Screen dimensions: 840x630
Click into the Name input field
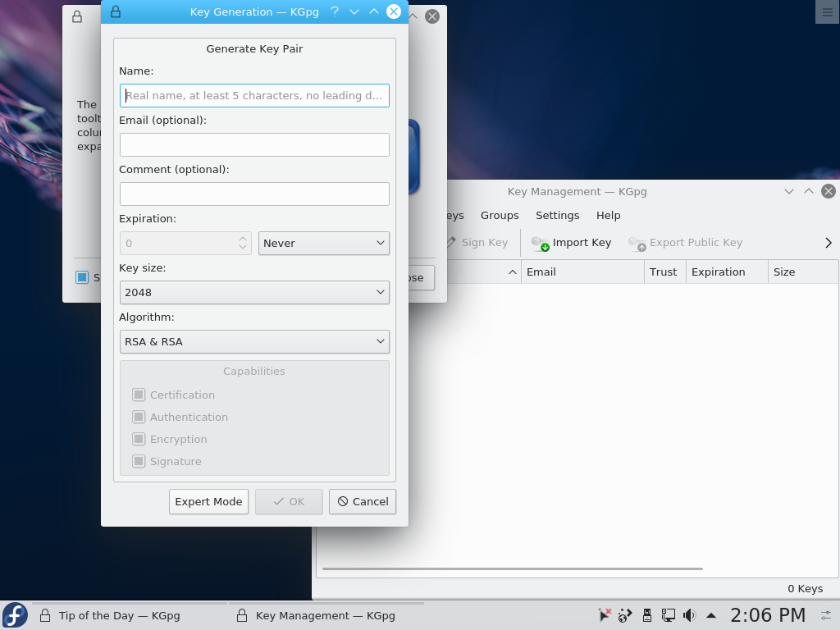point(254,95)
